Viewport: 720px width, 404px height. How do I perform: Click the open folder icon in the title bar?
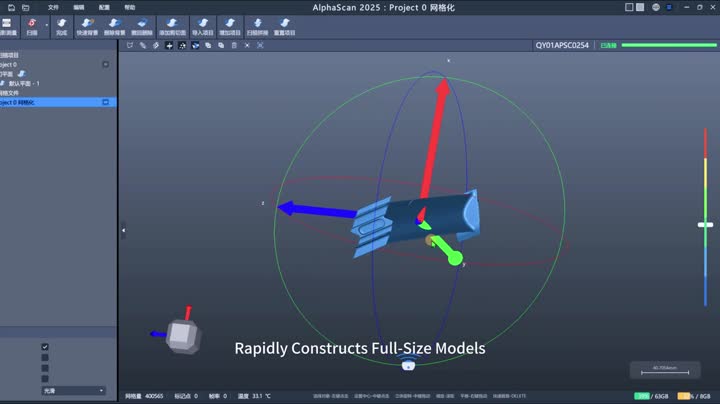click(x=26, y=7)
